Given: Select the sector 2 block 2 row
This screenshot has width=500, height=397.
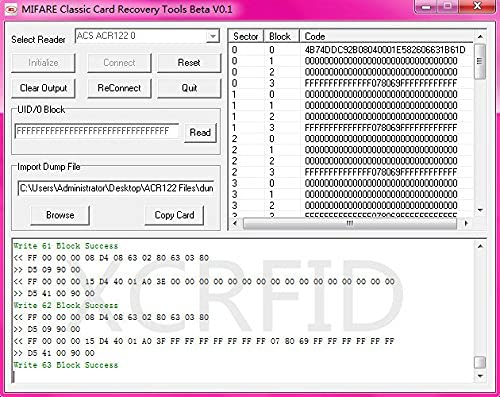Looking at the screenshot, I should [351, 161].
